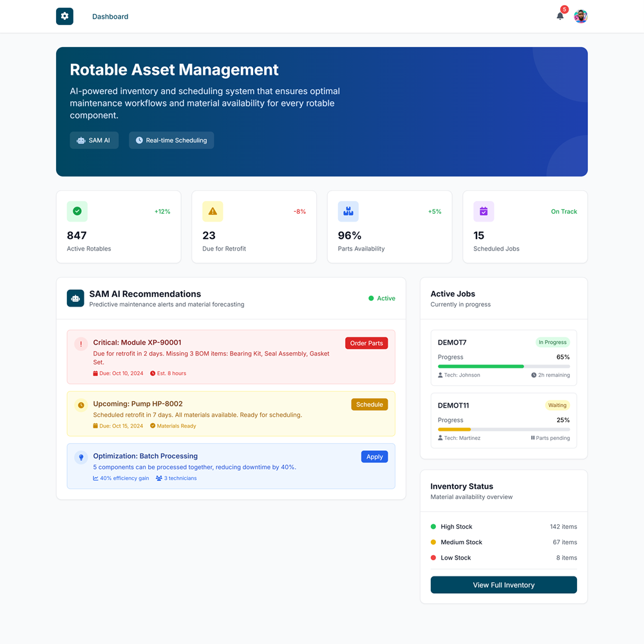The image size is (644, 644).
Task: Click the Parts Availability boxes icon
Action: [348, 211]
